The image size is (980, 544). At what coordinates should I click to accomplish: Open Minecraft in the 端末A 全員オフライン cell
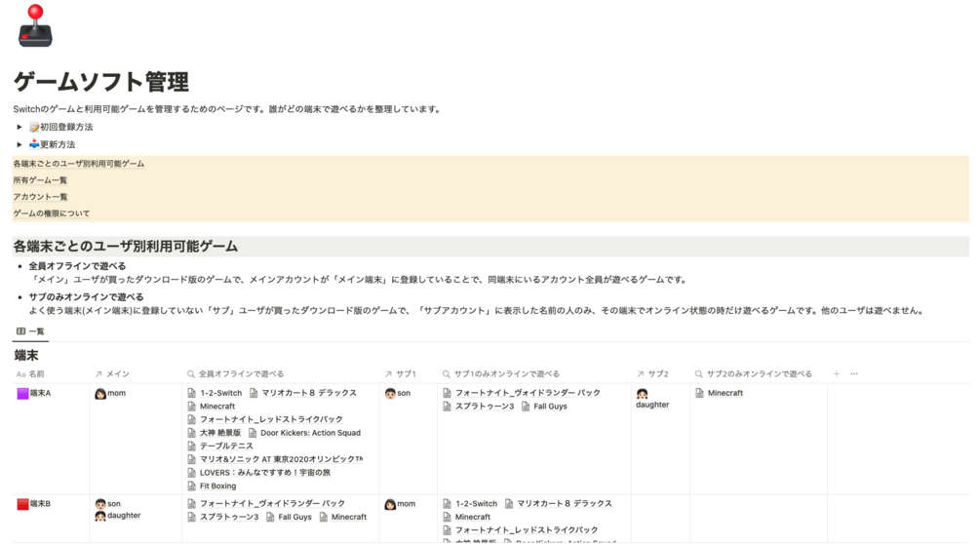click(x=212, y=407)
